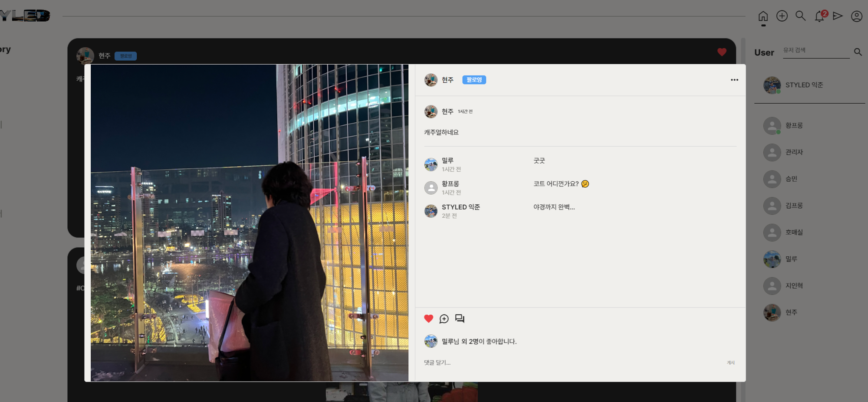This screenshot has height=402, width=868.
Task: Click the post caption '캐주얼하네요'
Action: click(441, 132)
